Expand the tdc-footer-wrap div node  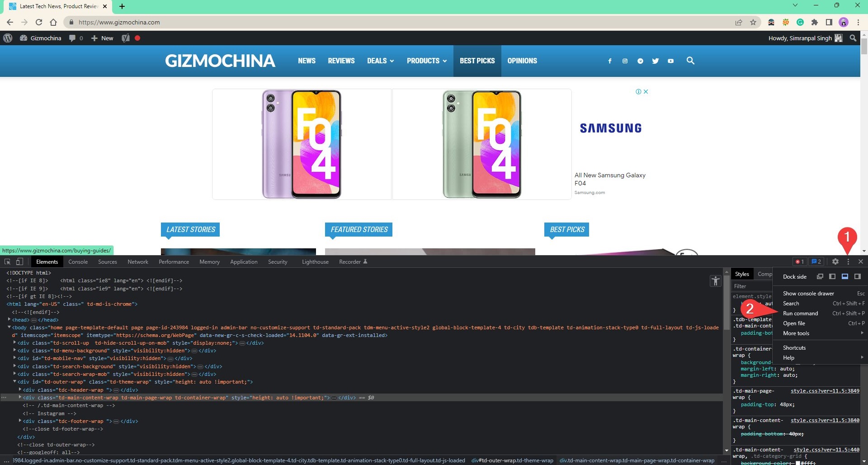[20, 421]
